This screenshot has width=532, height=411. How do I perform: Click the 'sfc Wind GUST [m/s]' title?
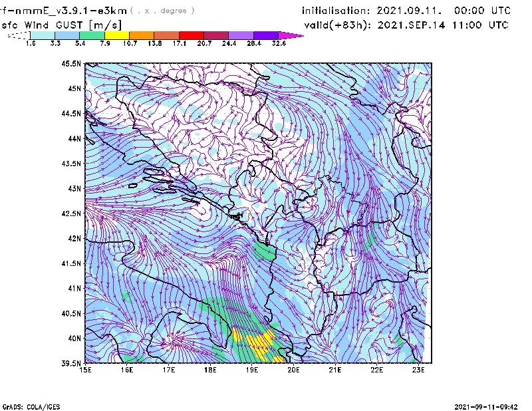pyautogui.click(x=61, y=25)
